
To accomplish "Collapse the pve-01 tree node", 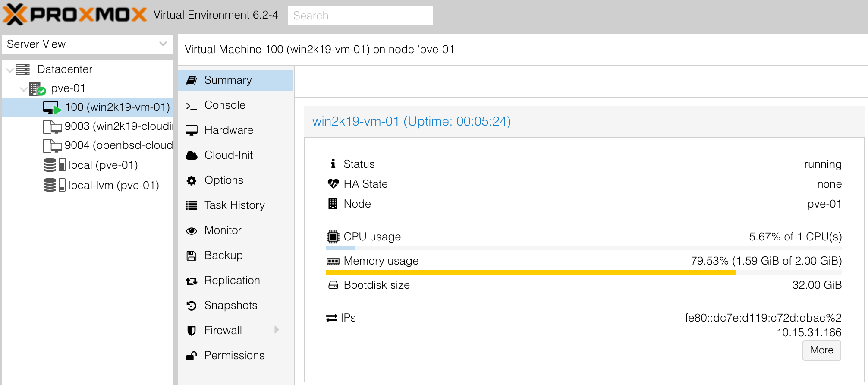I will point(24,89).
